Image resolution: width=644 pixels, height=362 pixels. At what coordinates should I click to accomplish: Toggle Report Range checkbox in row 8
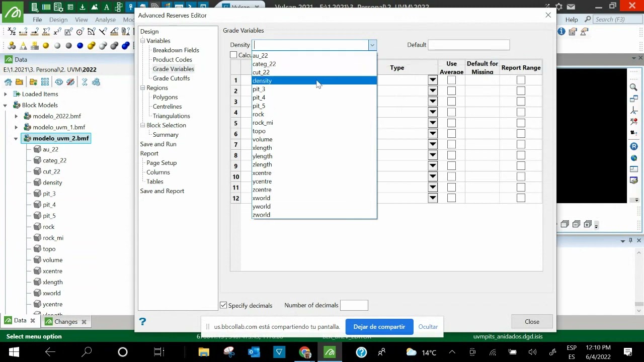pos(521,155)
